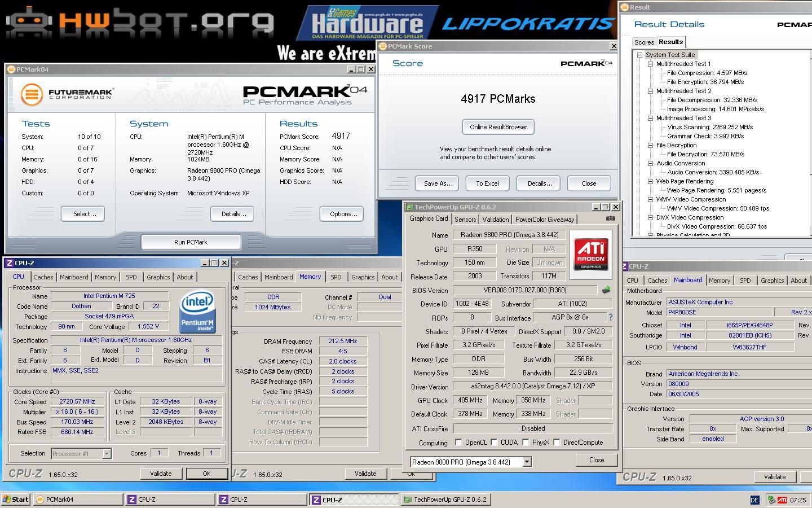The height and width of the screenshot is (508, 812).
Task: Collapse the Multithreaded Test 3 node
Action: (x=650, y=118)
